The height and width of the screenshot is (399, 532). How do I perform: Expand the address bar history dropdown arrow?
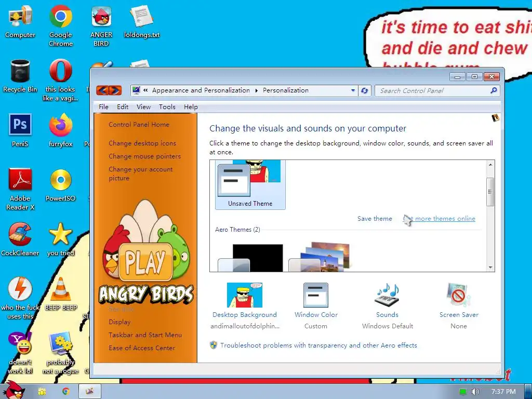pos(353,90)
